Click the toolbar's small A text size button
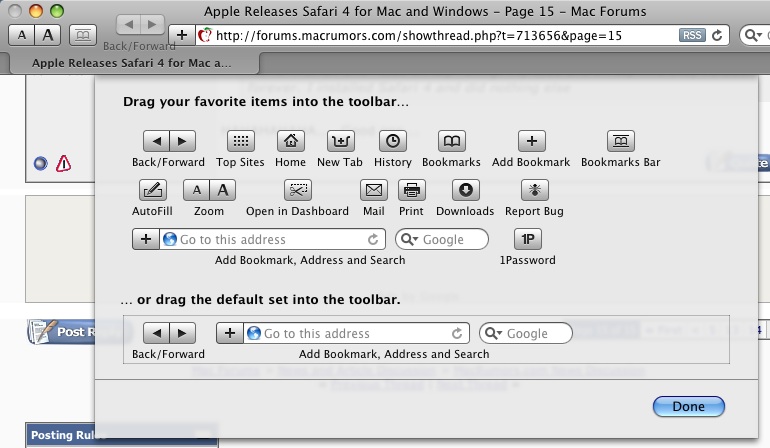Viewport: 770px width, 448px height. pyautogui.click(x=22, y=35)
